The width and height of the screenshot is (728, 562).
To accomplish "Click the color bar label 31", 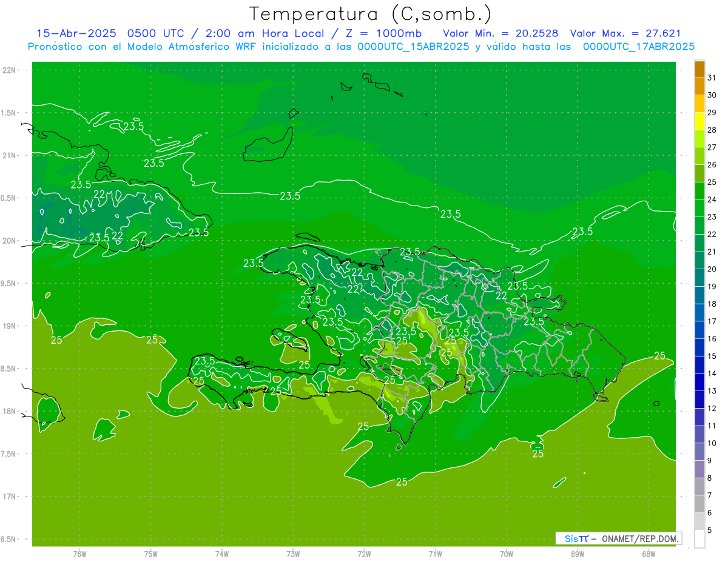I will (712, 78).
